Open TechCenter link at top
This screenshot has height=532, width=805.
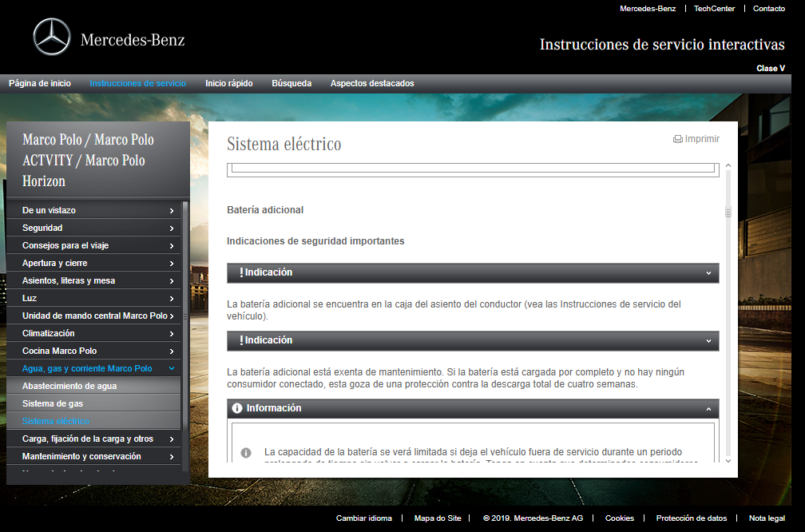click(x=714, y=9)
